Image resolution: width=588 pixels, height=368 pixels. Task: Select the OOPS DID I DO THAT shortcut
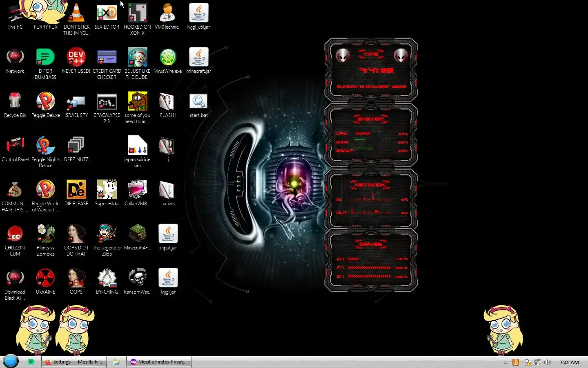(x=76, y=240)
